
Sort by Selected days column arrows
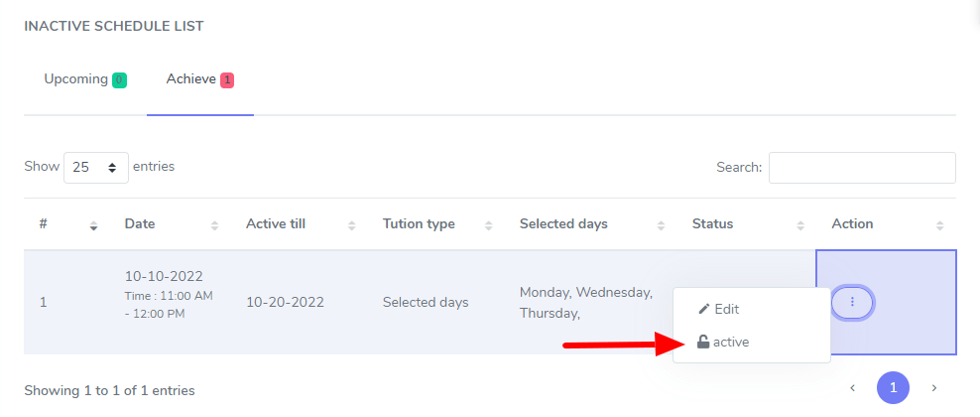click(x=661, y=225)
